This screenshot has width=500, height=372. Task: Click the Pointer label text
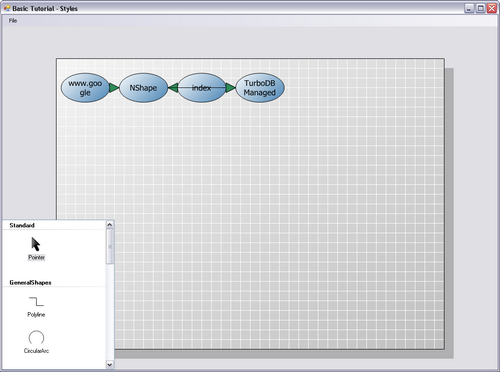tap(36, 257)
